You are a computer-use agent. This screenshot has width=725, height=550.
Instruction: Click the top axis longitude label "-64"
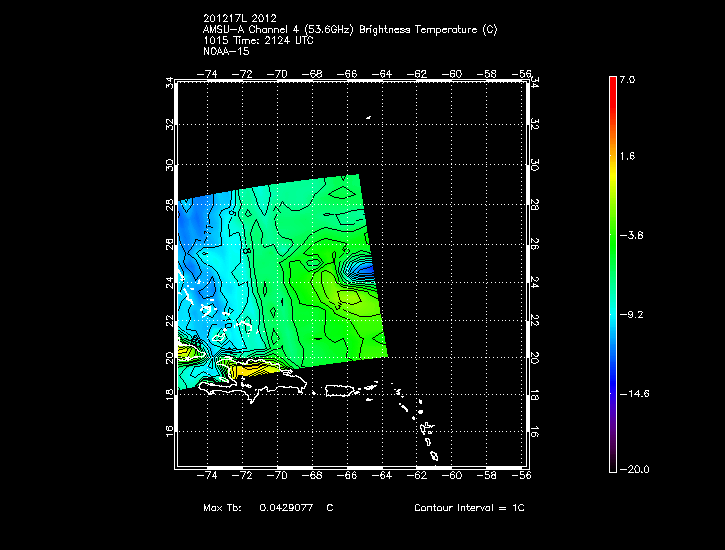tap(382, 74)
